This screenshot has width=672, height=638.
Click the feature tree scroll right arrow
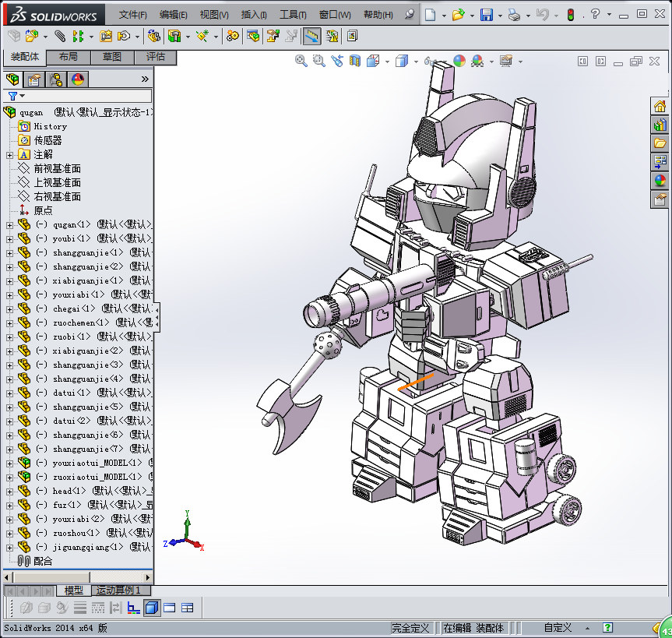tap(148, 577)
